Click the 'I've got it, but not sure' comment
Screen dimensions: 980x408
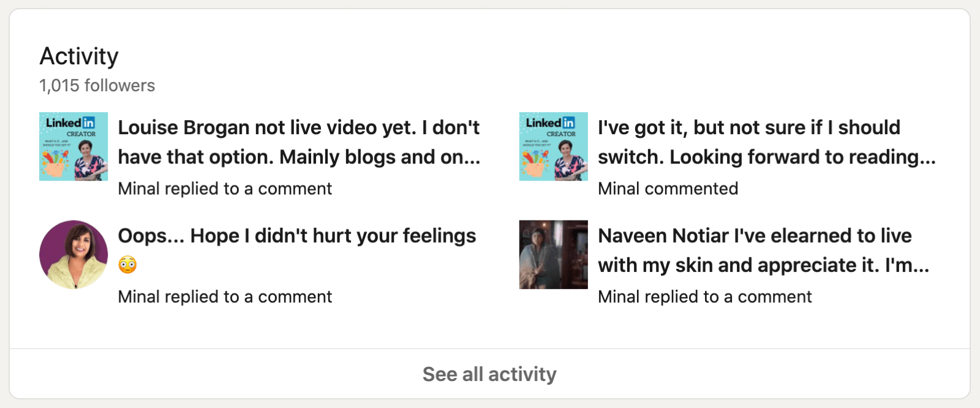[x=766, y=142]
